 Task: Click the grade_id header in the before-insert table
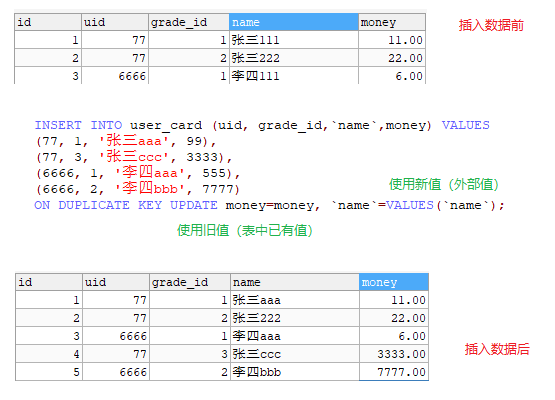pos(189,22)
